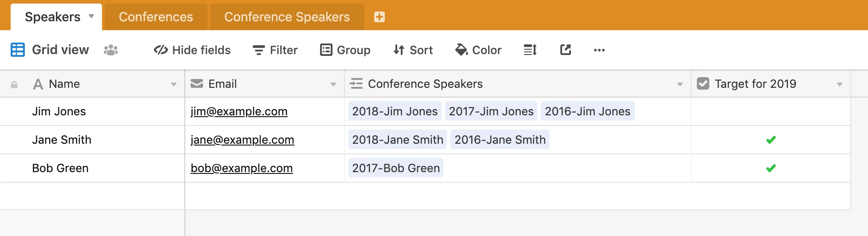
Task: Click the collaborators people icon
Action: tap(111, 50)
